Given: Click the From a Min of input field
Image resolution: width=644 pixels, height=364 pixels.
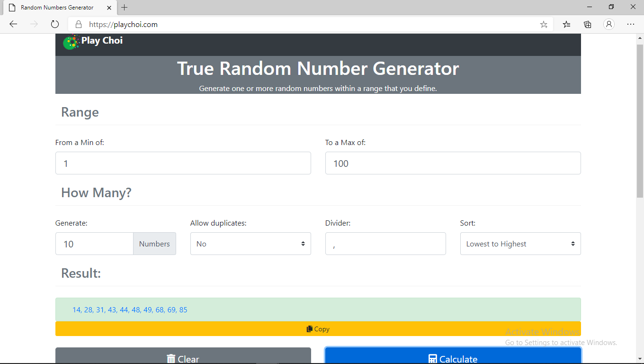Looking at the screenshot, I should point(183,163).
